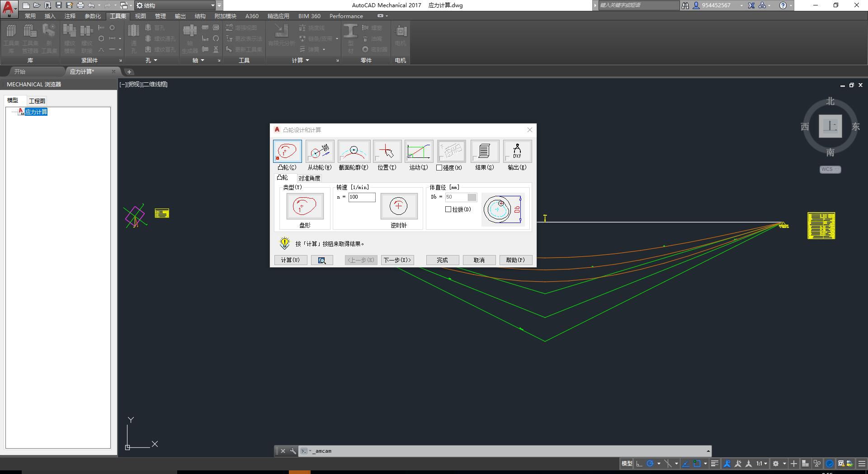Click the rotation speed n input field

(x=362, y=197)
